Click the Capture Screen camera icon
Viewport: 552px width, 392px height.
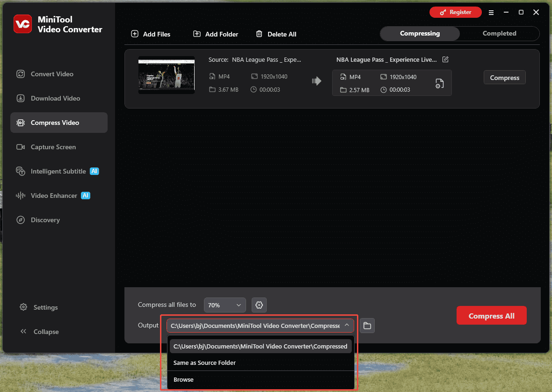click(21, 147)
